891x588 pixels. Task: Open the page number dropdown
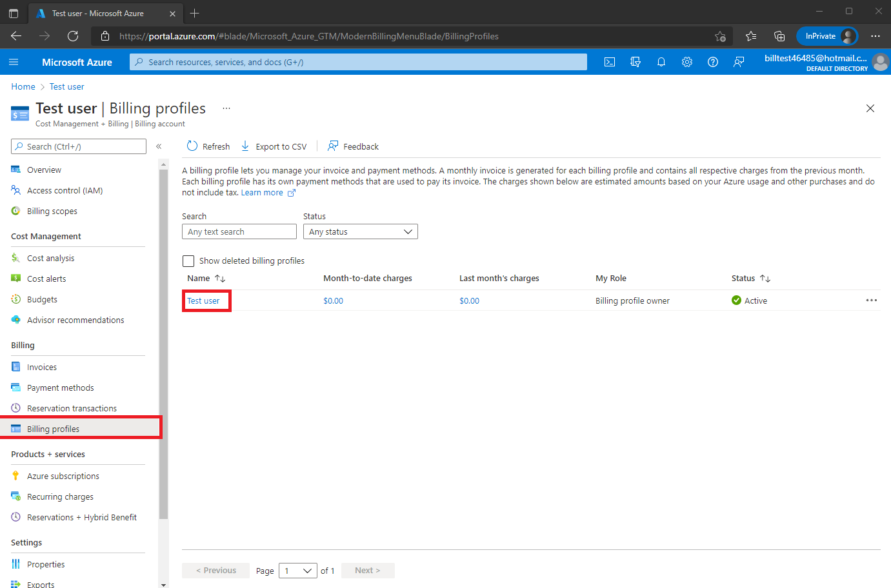[x=298, y=571]
